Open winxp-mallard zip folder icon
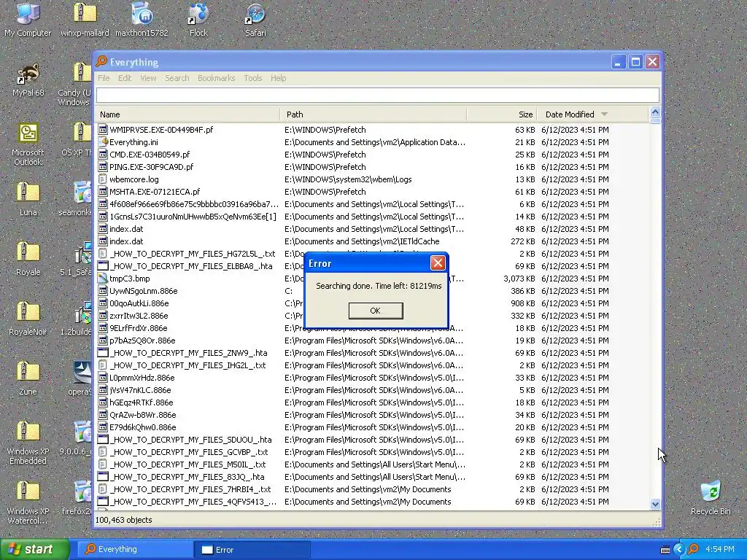 tap(85, 19)
